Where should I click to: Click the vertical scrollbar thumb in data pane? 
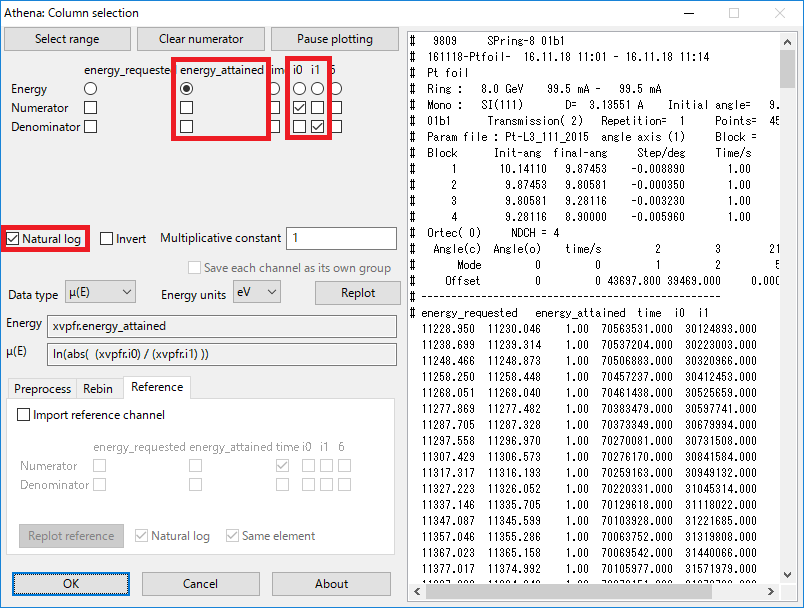(x=788, y=69)
